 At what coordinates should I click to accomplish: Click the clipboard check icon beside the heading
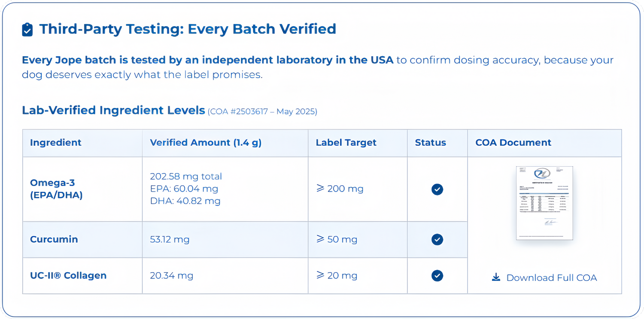[x=27, y=30]
